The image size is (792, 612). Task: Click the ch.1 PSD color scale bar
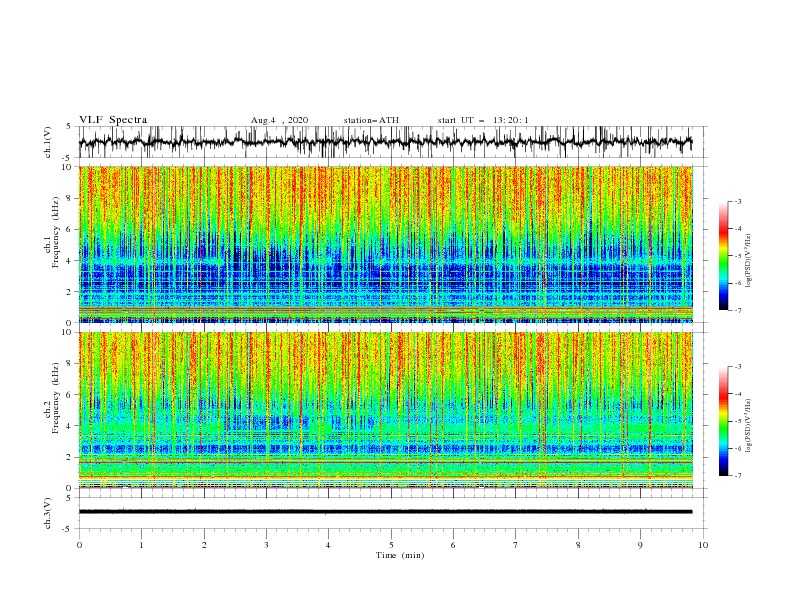tap(723, 256)
